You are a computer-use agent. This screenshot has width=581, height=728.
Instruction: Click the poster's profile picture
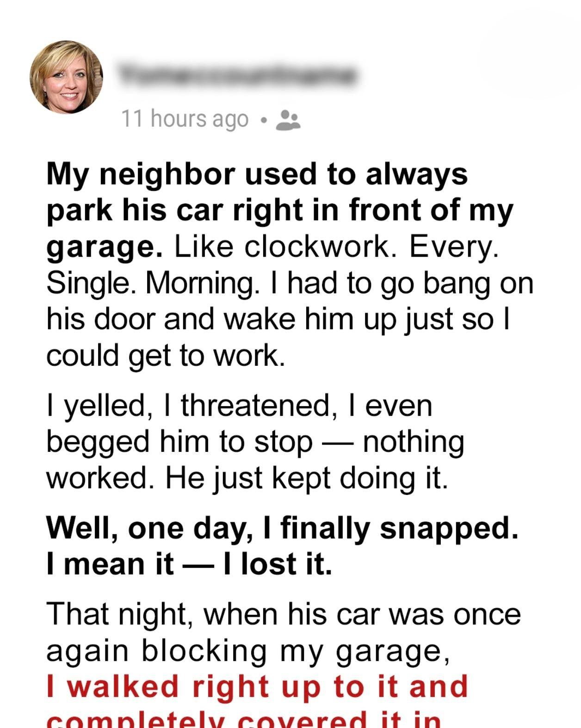pyautogui.click(x=66, y=76)
